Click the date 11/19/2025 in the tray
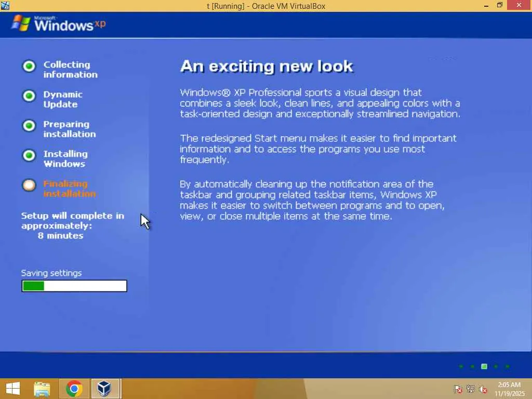This screenshot has height=399, width=532. 510,394
